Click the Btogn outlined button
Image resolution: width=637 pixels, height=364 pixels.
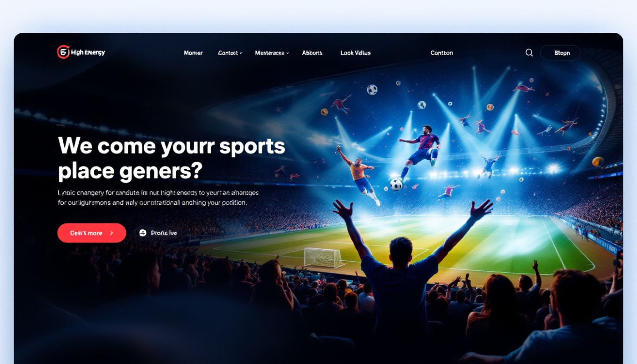pyautogui.click(x=560, y=53)
